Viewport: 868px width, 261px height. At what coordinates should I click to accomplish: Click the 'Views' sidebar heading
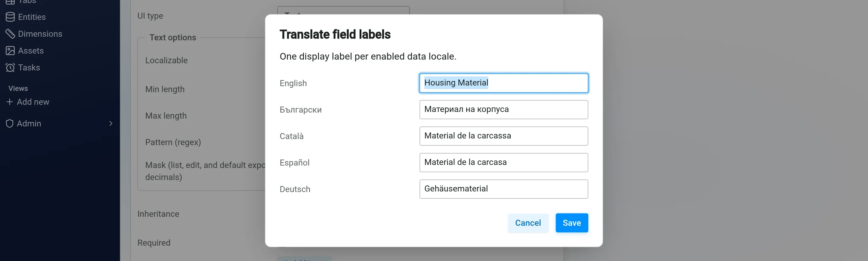[18, 88]
